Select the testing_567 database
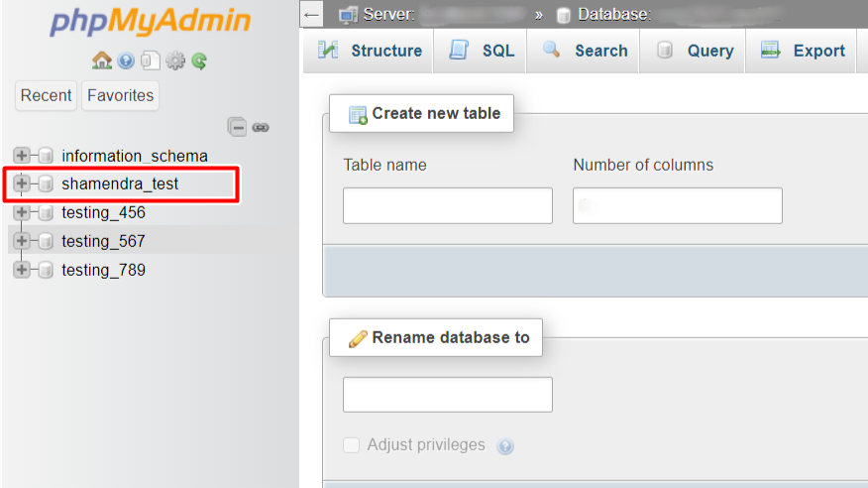This screenshot has height=488, width=868. click(103, 241)
